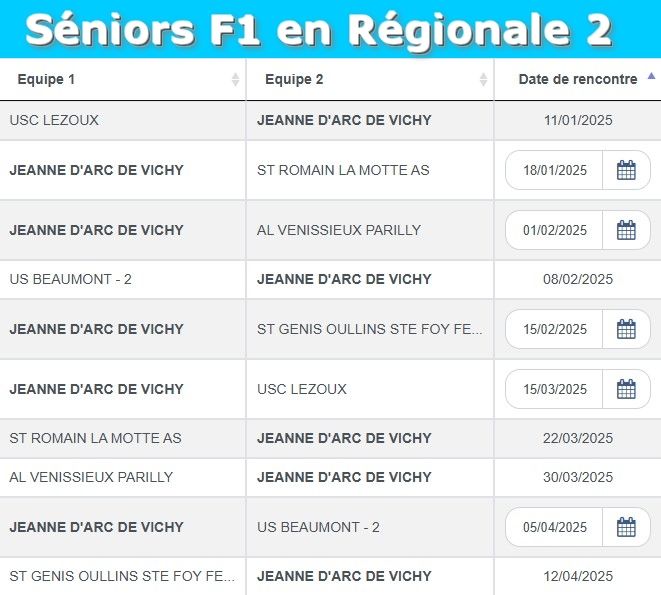661x595 pixels.
Task: Select the US BEAUMONT - 2 row dated 08/02/2025
Action: (330, 279)
